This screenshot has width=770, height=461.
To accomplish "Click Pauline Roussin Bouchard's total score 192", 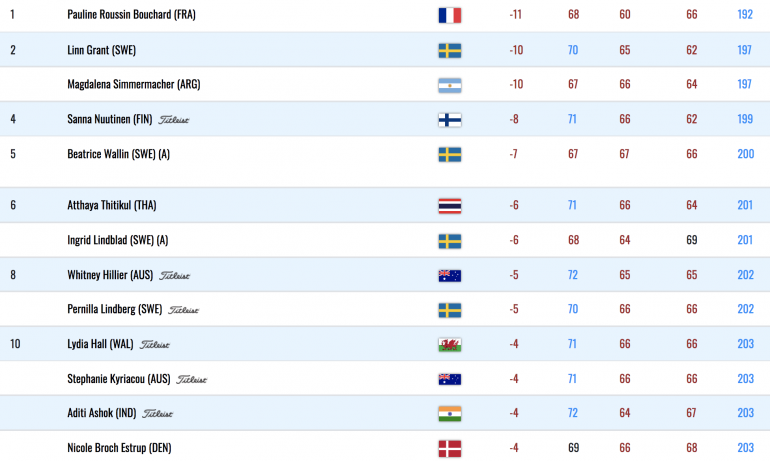I will point(745,14).
